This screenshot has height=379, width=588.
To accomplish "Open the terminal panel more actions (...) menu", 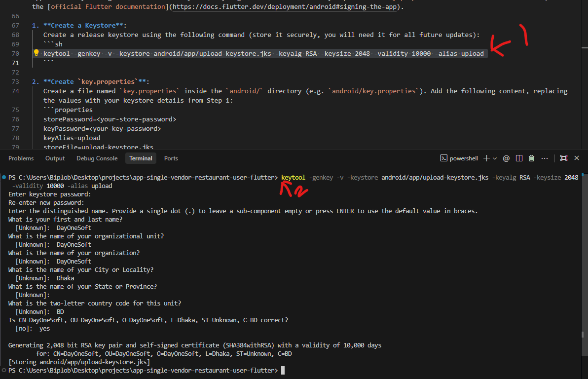I will [545, 158].
